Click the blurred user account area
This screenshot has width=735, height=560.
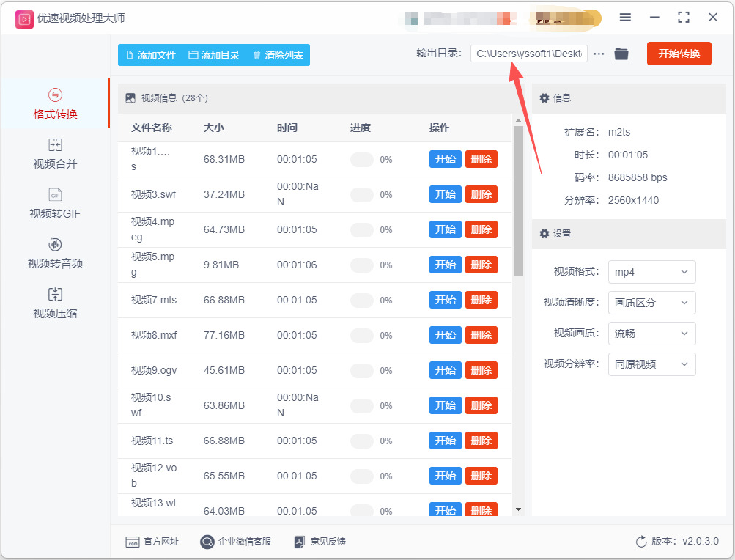pos(460,19)
